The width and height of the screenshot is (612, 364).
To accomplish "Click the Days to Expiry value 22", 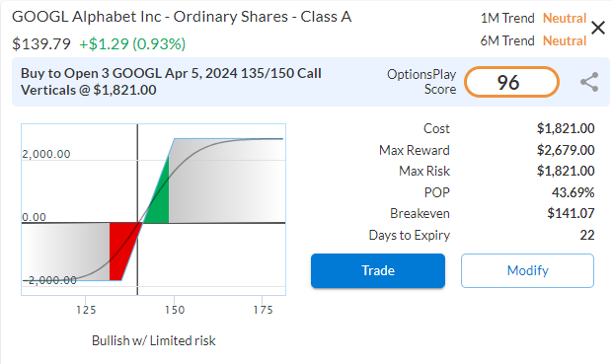I will pyautogui.click(x=586, y=235).
